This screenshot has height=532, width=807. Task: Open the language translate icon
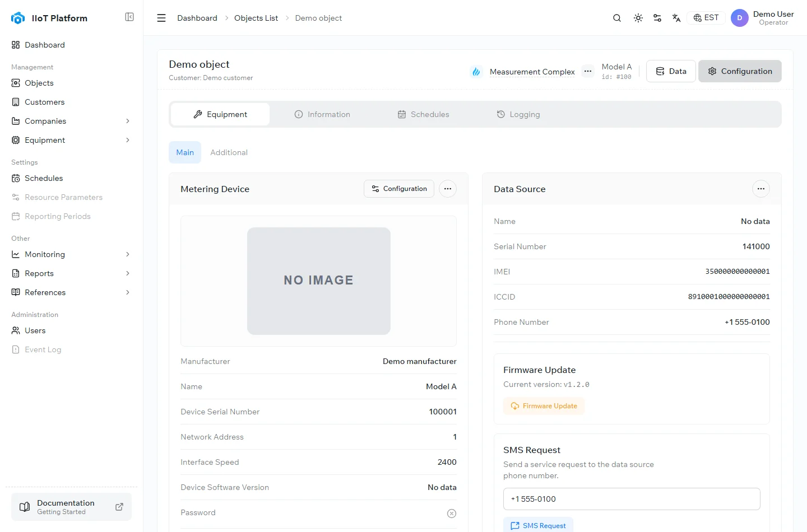[676, 18]
